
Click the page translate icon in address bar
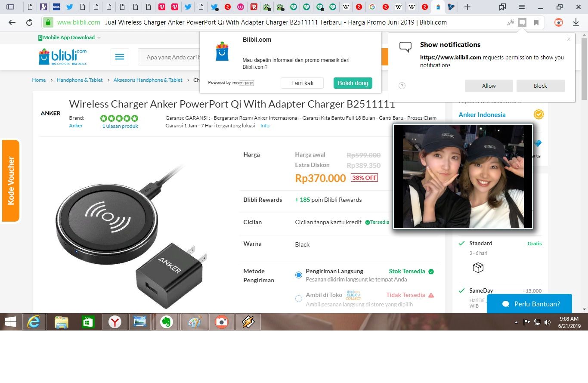511,22
